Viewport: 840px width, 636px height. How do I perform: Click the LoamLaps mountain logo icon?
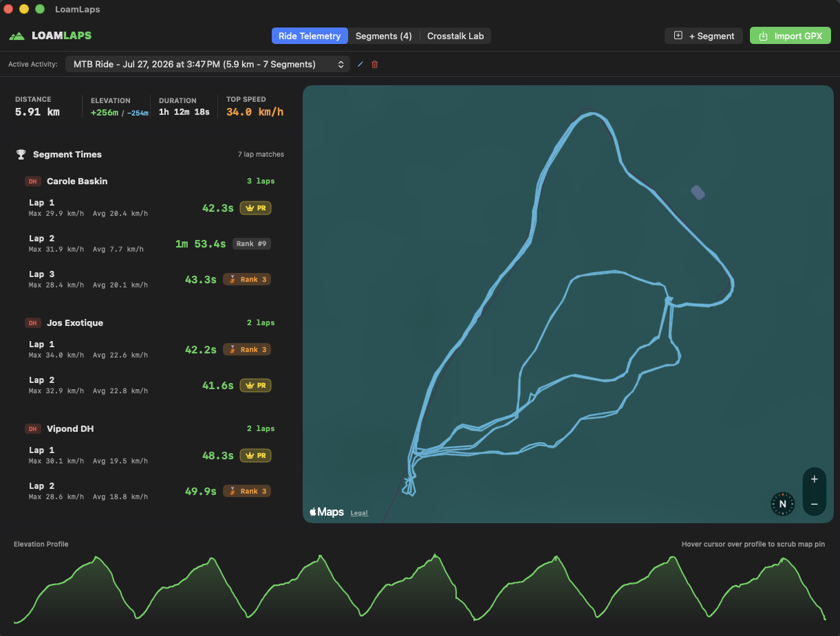(x=17, y=36)
